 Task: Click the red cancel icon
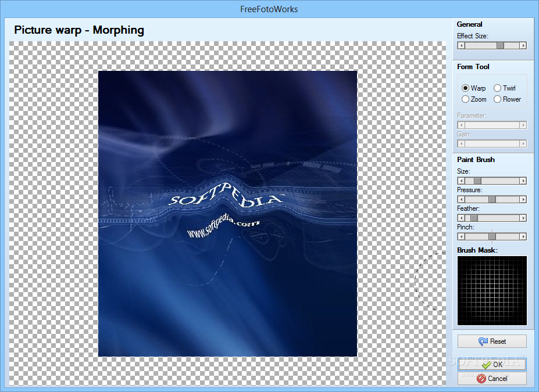click(481, 379)
